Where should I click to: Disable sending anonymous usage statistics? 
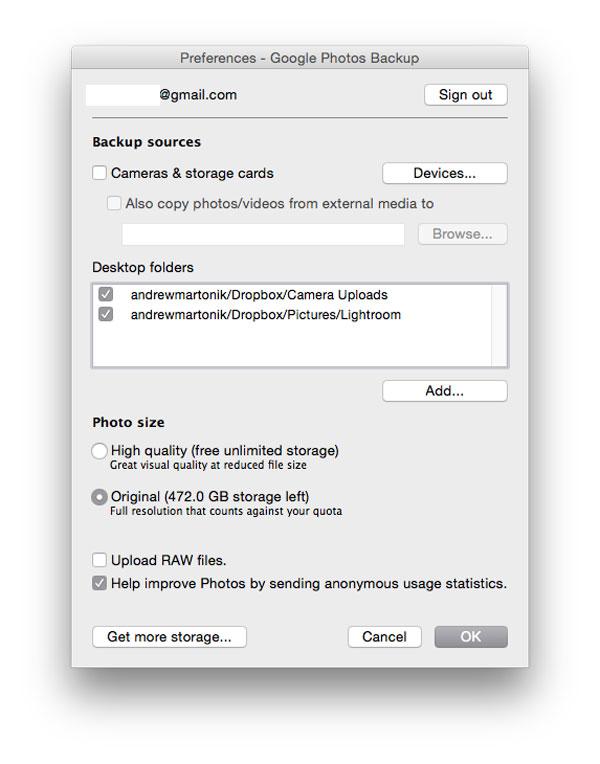pyautogui.click(x=99, y=583)
